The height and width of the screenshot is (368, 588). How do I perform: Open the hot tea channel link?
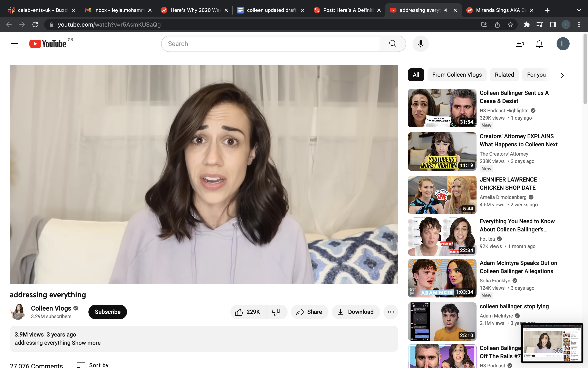pos(487,239)
